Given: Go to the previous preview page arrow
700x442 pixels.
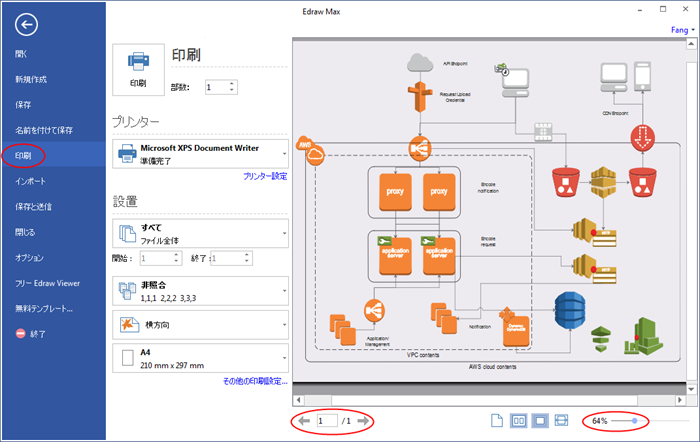Looking at the screenshot, I should [x=304, y=421].
